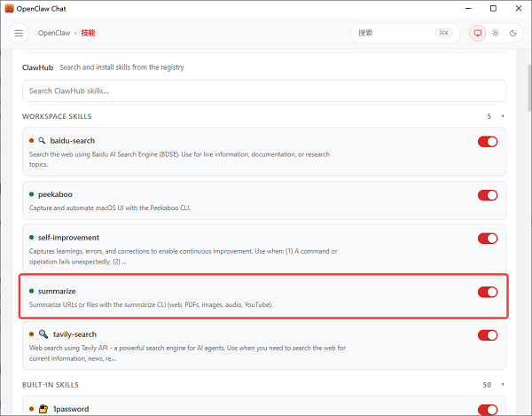The width and height of the screenshot is (532, 416).
Task: Turn off the self-improvement skill
Action: (488, 239)
